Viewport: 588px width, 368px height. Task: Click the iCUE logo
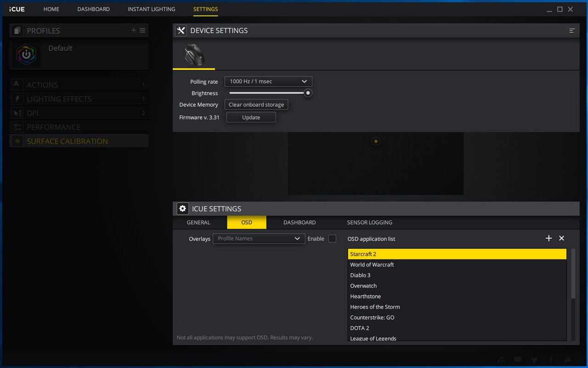[17, 9]
